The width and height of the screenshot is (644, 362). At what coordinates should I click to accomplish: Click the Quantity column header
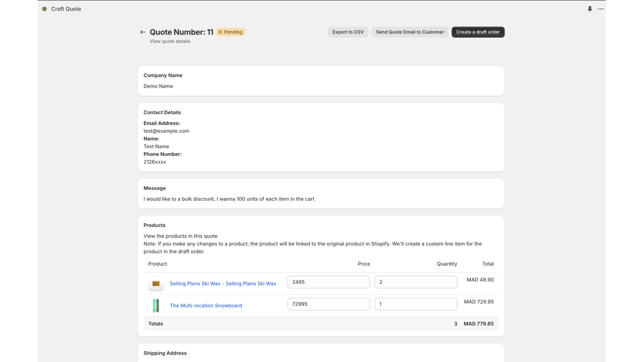pos(447,264)
